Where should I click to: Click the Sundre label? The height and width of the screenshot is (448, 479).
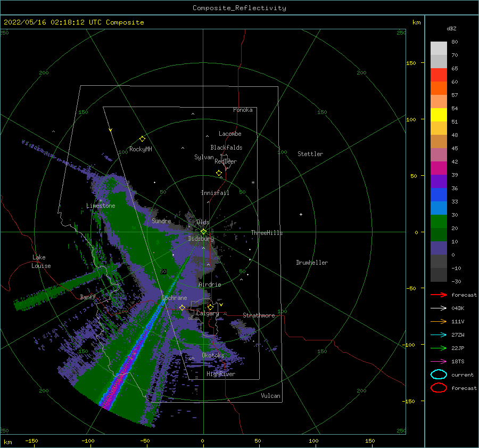161,221
